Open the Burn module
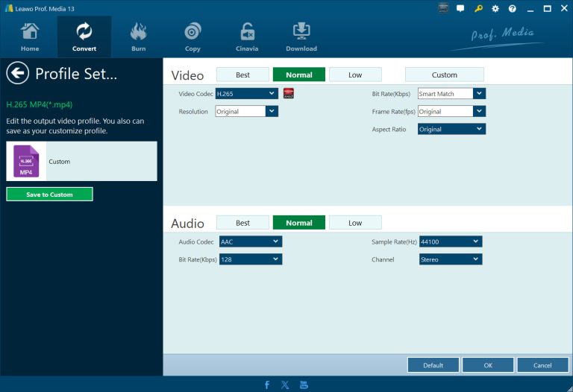The height and width of the screenshot is (392, 573). point(138,37)
